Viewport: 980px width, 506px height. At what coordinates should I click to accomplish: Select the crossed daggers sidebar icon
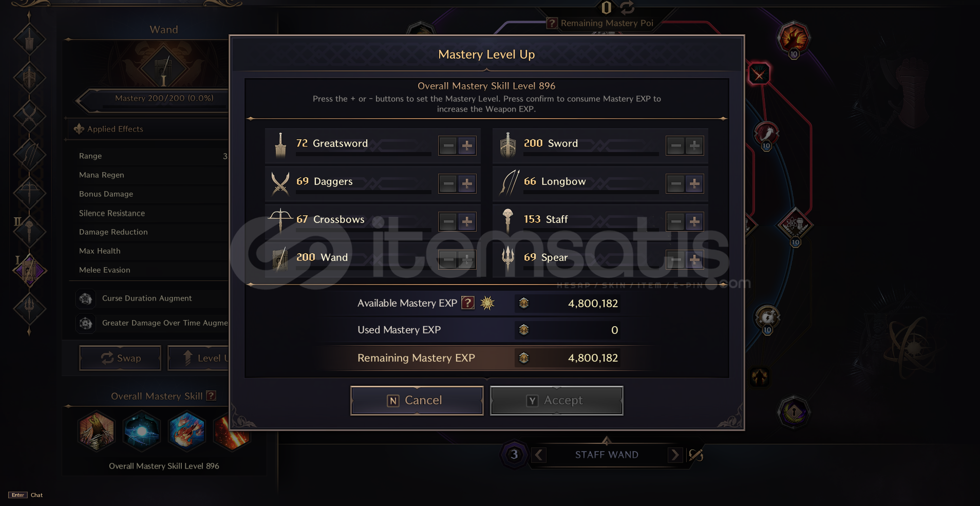(x=29, y=116)
